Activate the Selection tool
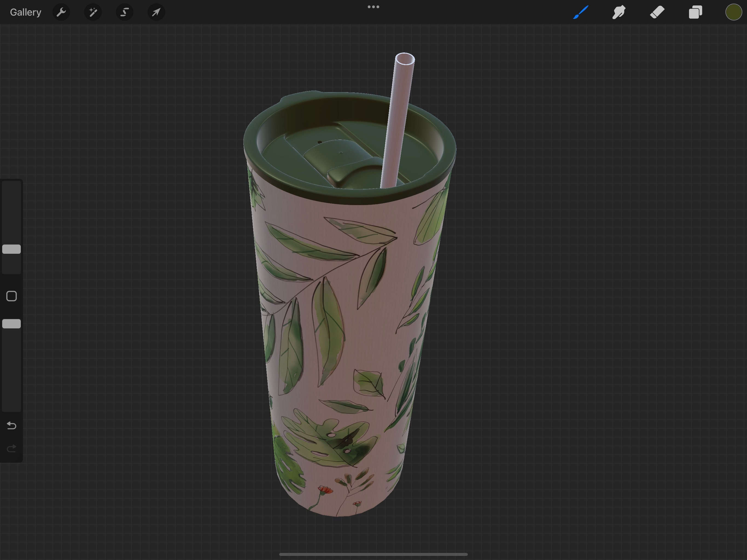Viewport: 747px width, 560px height. click(125, 12)
